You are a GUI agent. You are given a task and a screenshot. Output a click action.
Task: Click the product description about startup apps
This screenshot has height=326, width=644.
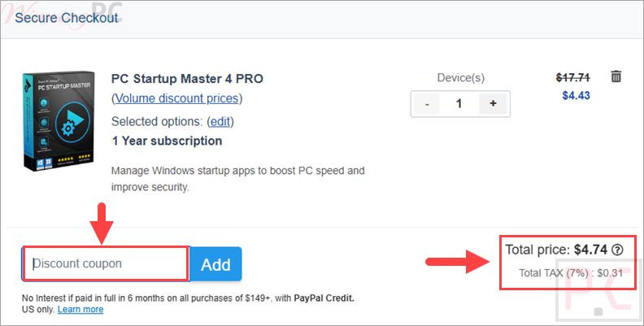click(237, 179)
